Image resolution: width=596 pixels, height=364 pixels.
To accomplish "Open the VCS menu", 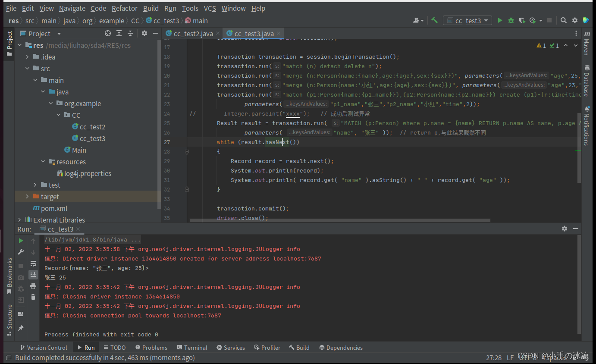I will point(210,8).
